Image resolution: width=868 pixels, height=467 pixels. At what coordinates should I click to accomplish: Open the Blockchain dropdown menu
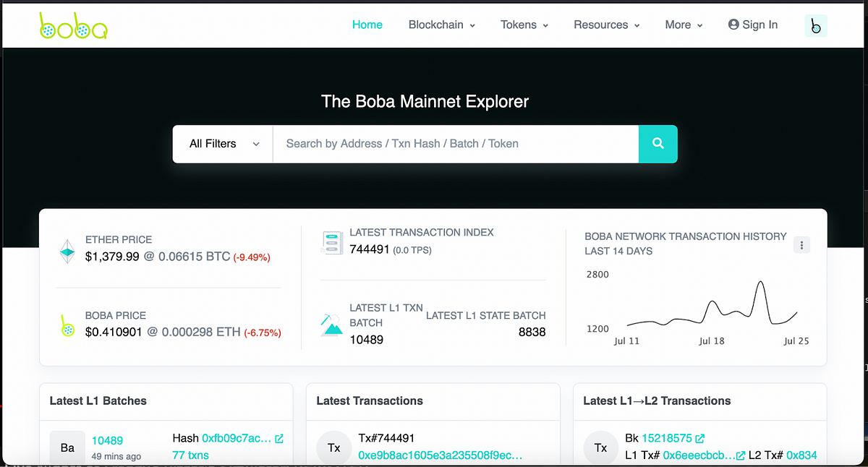click(x=442, y=25)
